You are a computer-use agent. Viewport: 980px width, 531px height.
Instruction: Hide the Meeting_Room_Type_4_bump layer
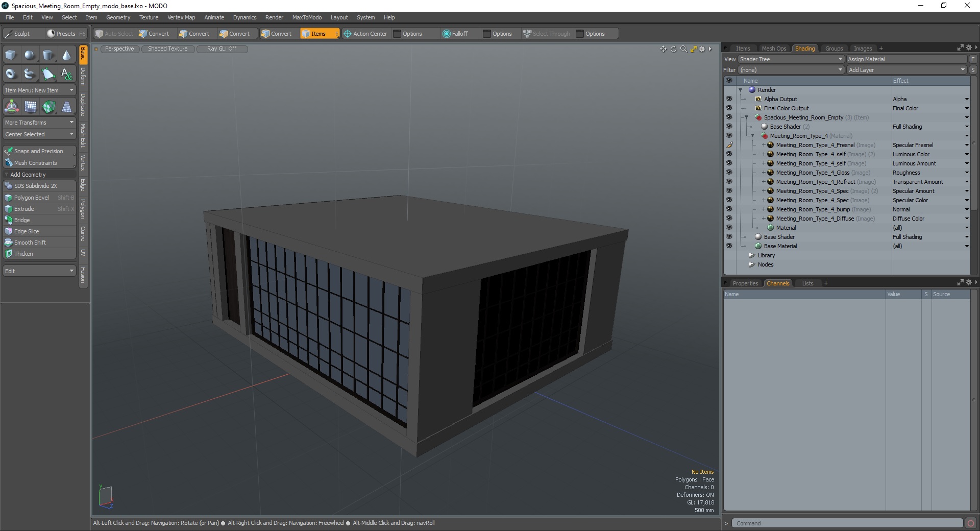pos(729,209)
